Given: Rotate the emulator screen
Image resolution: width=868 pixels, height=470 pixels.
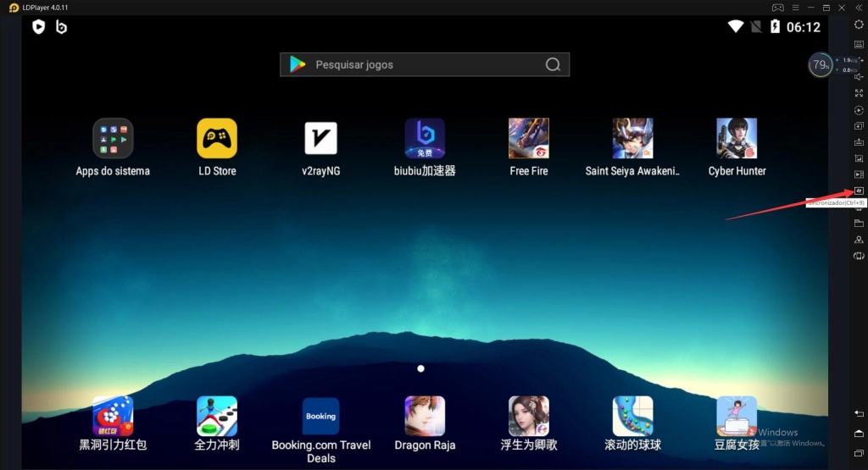Looking at the screenshot, I should click(859, 256).
